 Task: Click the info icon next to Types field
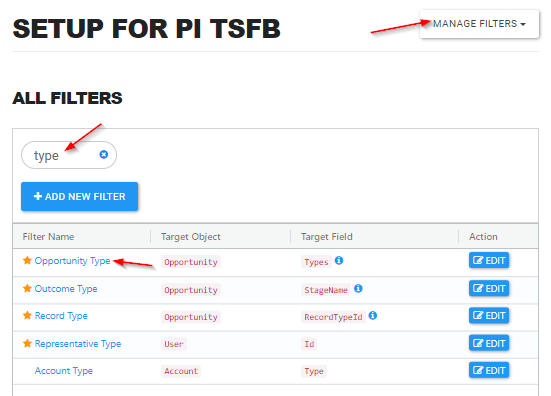(339, 260)
